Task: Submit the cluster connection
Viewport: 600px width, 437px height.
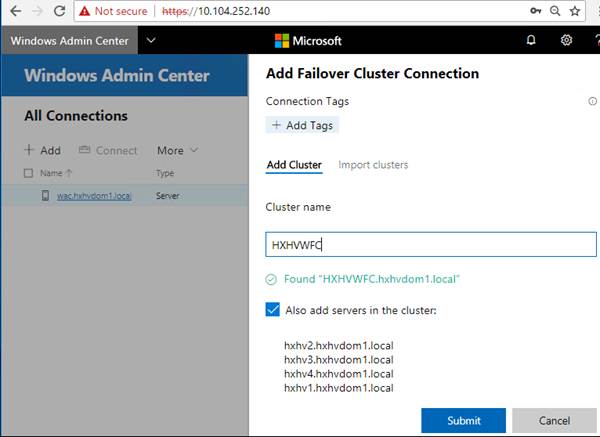Action: 463,421
